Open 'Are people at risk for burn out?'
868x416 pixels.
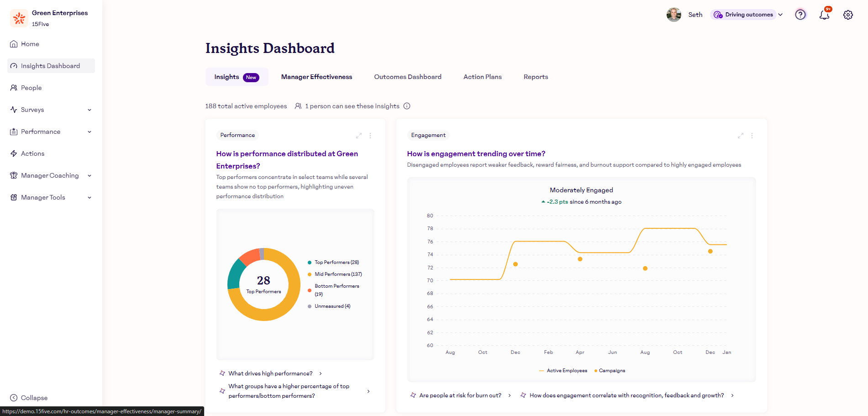tap(460, 395)
